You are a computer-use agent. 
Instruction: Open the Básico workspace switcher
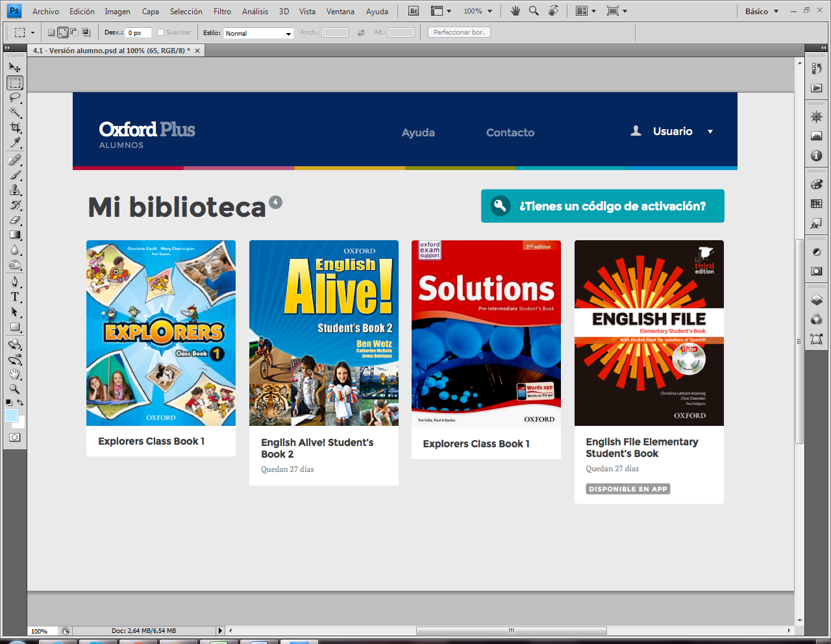[x=762, y=11]
